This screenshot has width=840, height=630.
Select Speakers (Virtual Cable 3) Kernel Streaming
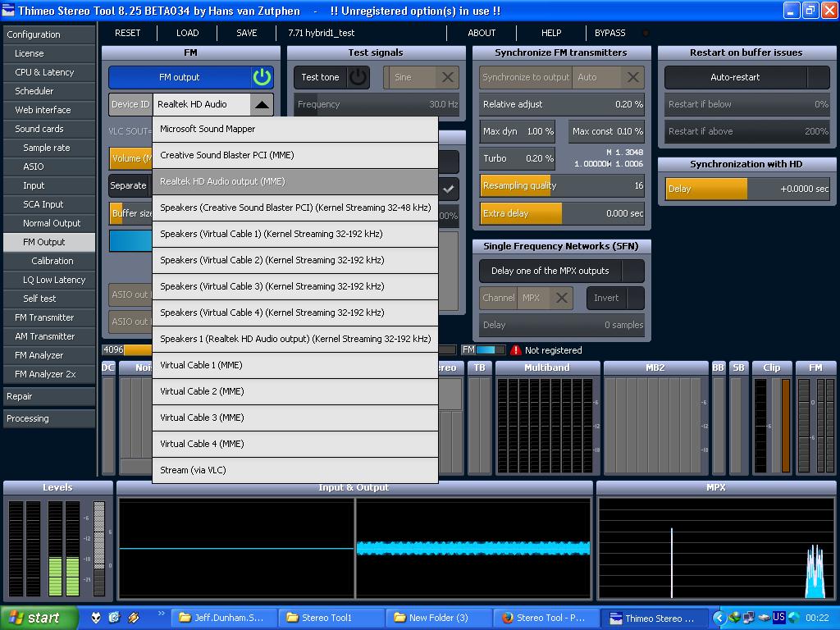click(295, 286)
